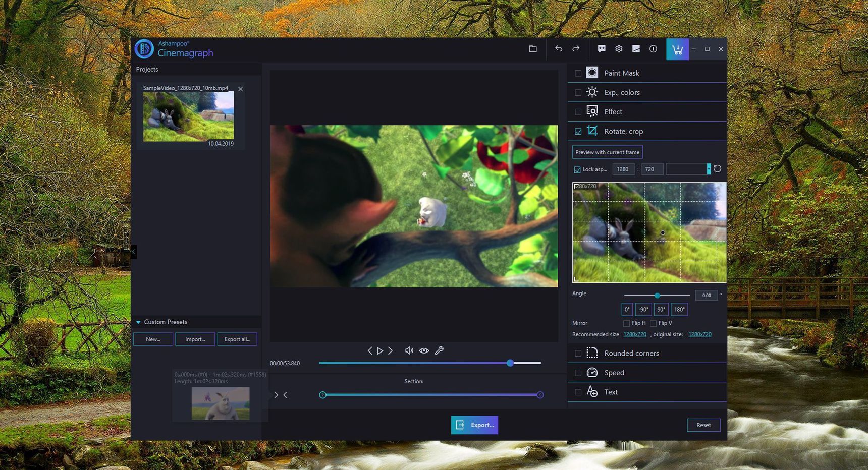Click the skin/theme icon in title bar
This screenshot has height=470, width=868.
(x=636, y=49)
